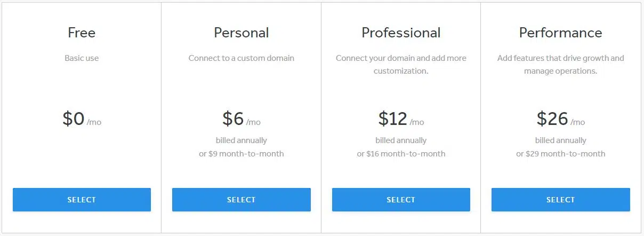The width and height of the screenshot is (644, 236).
Task: Click billed annually under the $26 price
Action: point(560,140)
